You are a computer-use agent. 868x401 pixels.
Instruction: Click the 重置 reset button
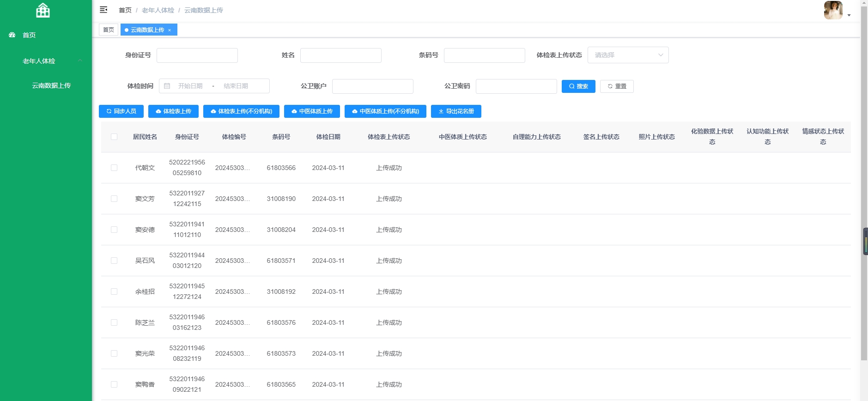point(617,86)
